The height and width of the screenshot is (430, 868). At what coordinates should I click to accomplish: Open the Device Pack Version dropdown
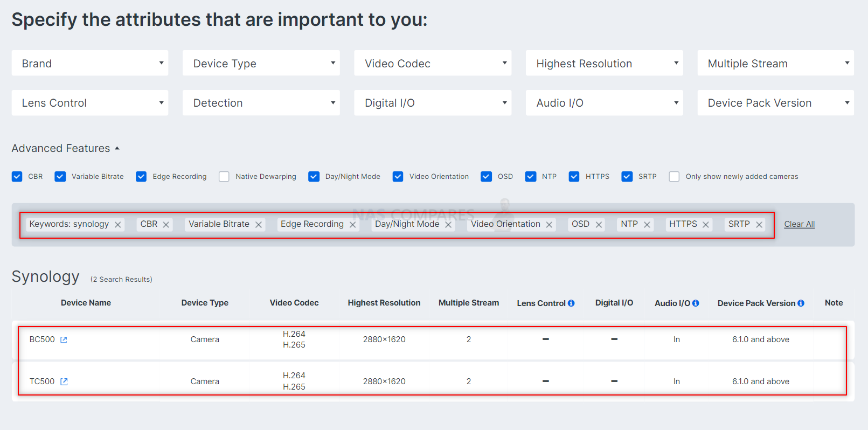coord(776,103)
